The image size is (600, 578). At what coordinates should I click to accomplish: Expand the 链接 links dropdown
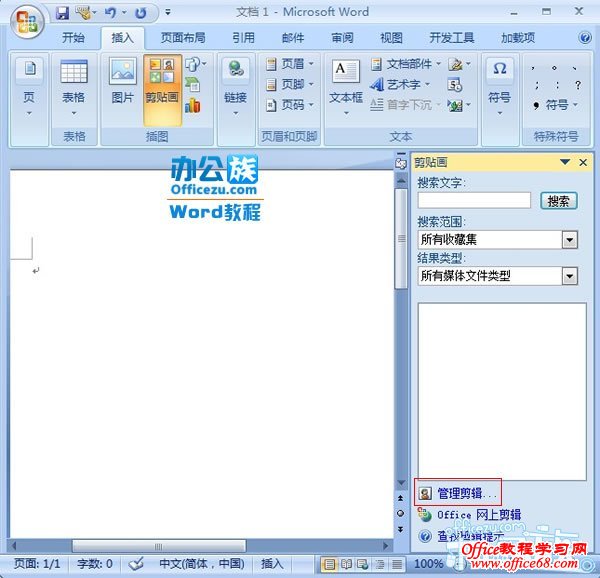pyautogui.click(x=236, y=88)
